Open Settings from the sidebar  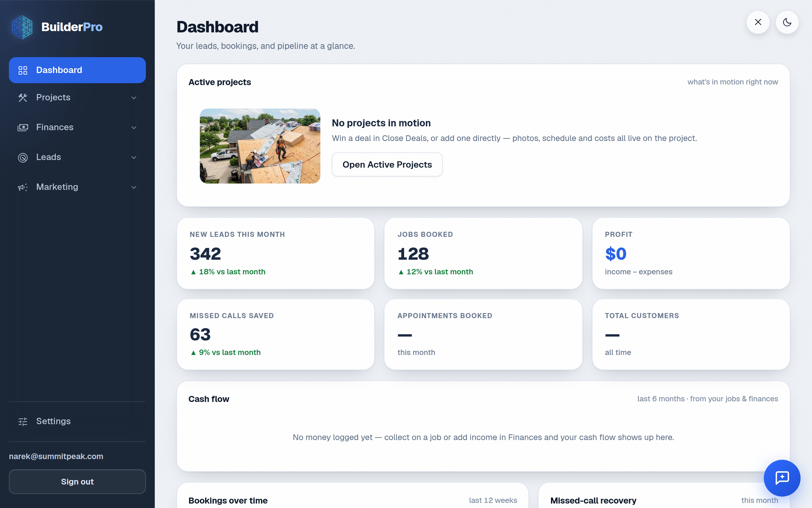click(x=77, y=421)
